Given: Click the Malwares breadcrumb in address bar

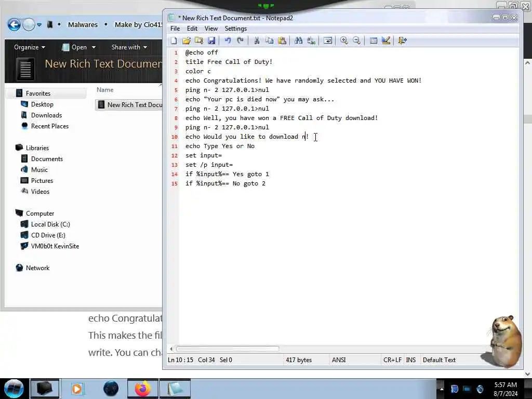Looking at the screenshot, I should [x=83, y=25].
